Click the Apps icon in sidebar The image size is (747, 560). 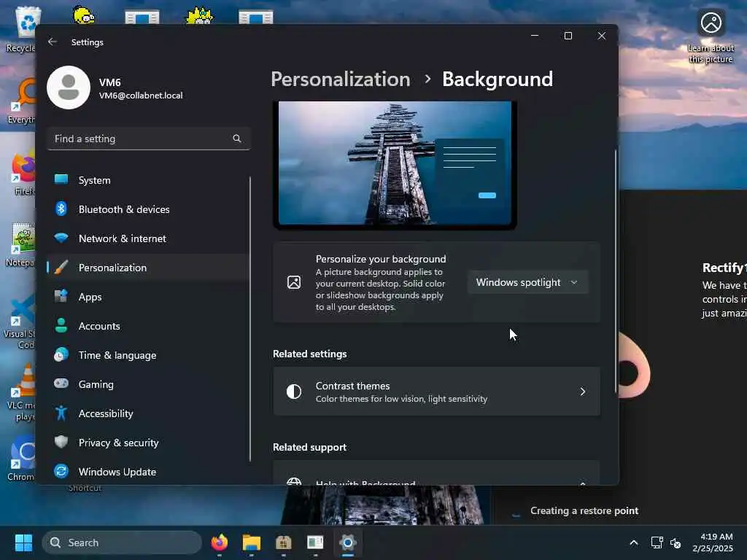pos(61,296)
